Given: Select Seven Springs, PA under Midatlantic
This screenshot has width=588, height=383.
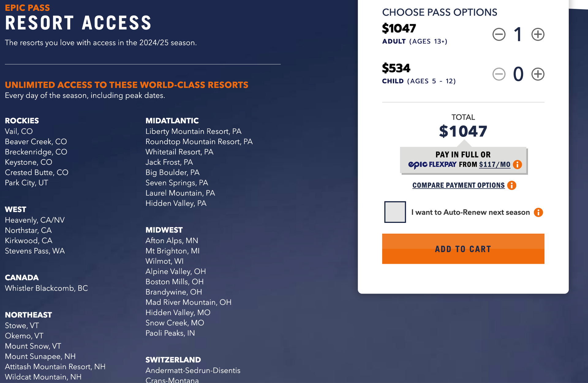Looking at the screenshot, I should [176, 182].
